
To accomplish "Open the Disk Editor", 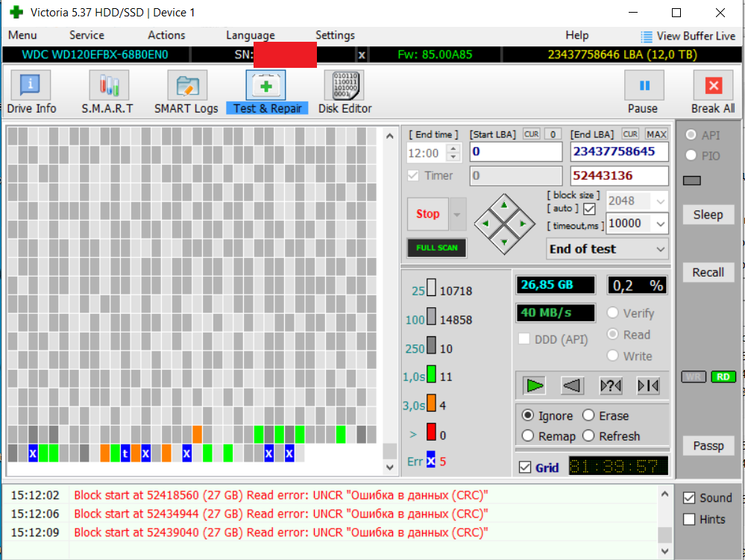I will (344, 90).
